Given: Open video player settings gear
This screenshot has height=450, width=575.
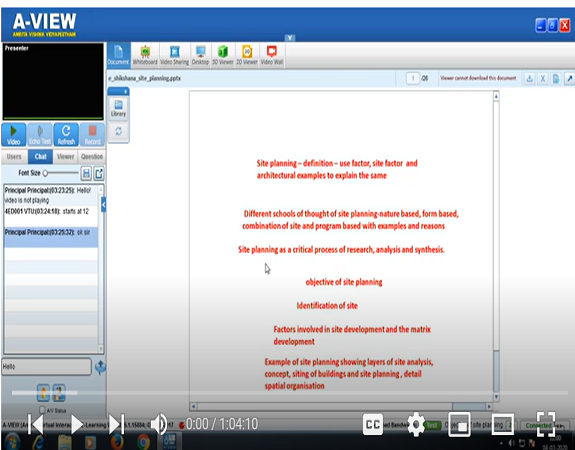Looking at the screenshot, I should pyautogui.click(x=416, y=424).
